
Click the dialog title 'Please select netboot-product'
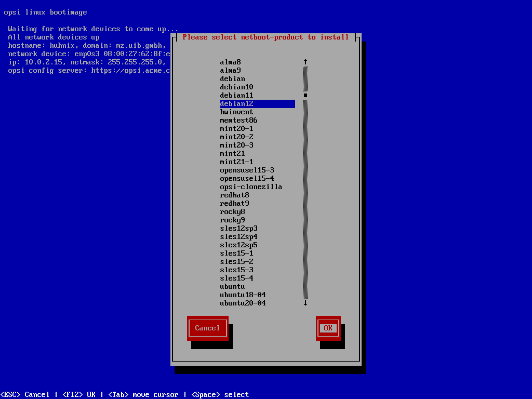point(265,37)
